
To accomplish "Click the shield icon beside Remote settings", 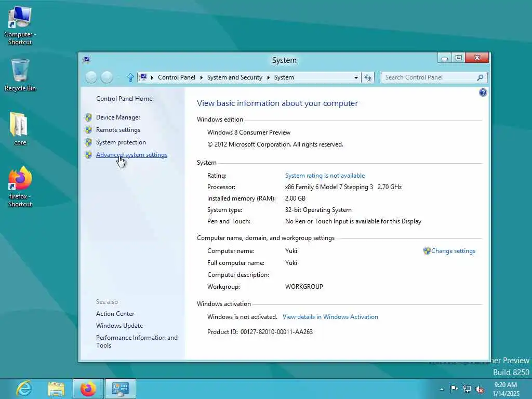I will pyautogui.click(x=88, y=130).
